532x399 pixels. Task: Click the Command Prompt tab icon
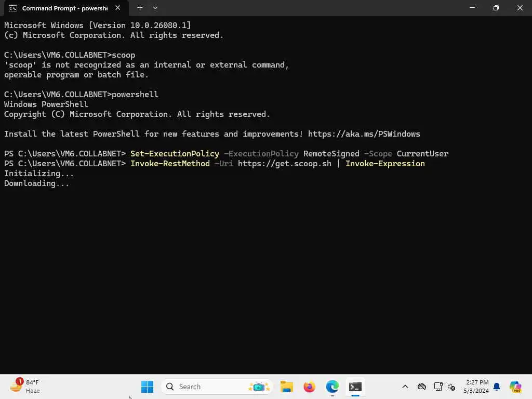tap(13, 8)
